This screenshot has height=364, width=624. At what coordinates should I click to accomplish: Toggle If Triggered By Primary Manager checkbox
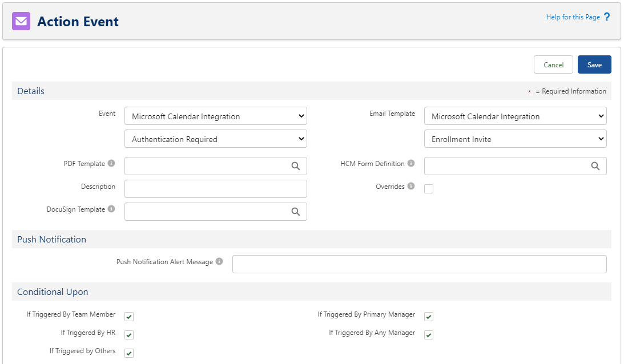[x=429, y=317]
